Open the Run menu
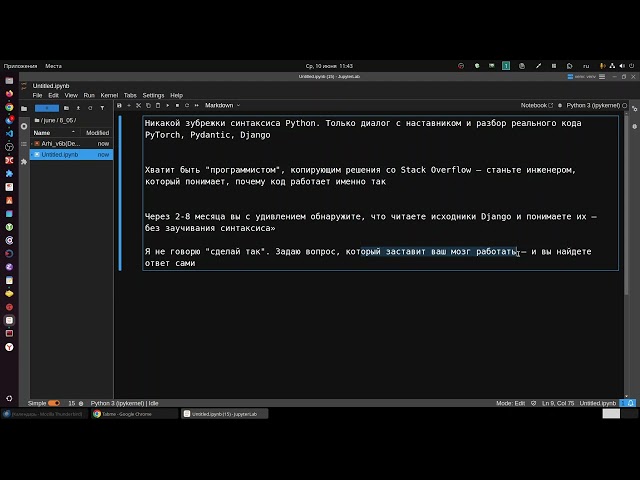The height and width of the screenshot is (480, 640). point(89,95)
